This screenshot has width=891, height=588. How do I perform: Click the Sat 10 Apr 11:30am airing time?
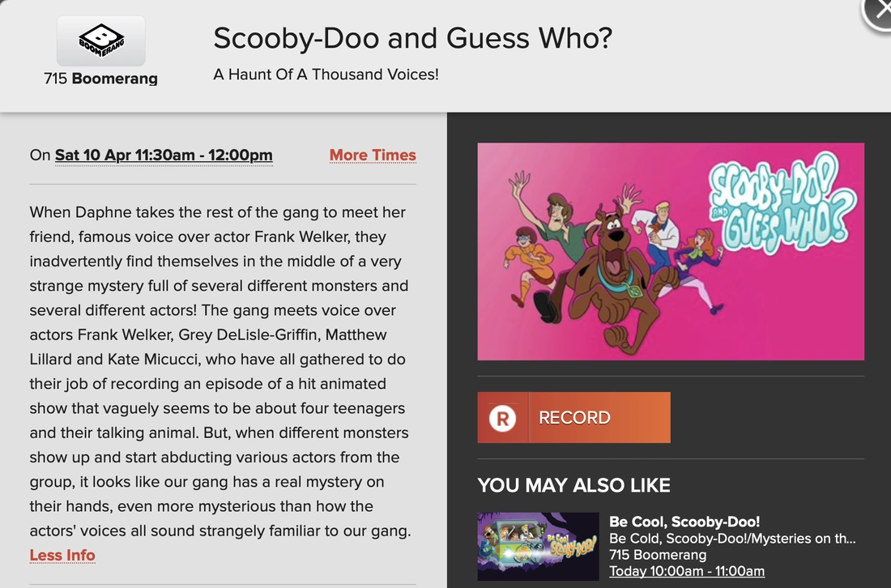pos(163,155)
